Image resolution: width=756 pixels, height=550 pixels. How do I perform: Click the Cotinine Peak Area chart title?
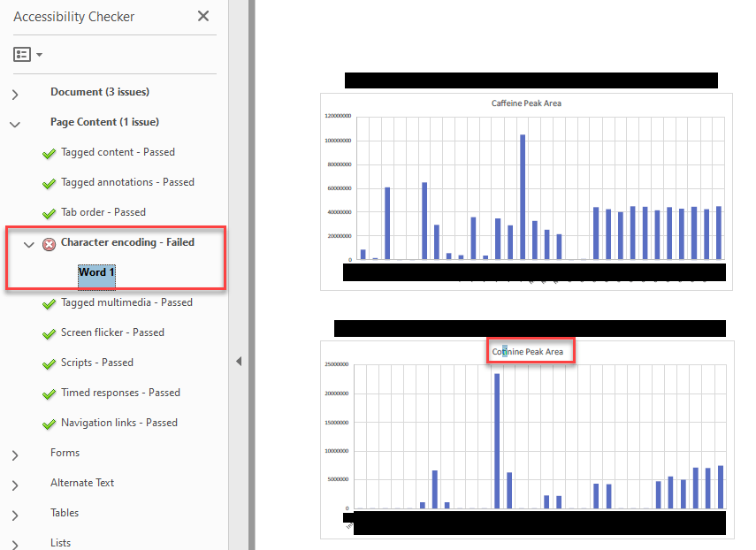528,352
